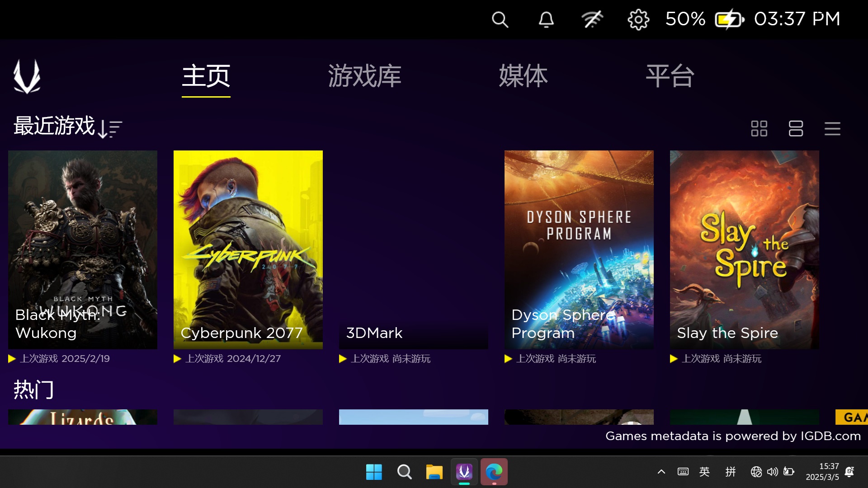Click touch keyboard tray icon
The width and height of the screenshot is (868, 488).
click(683, 472)
